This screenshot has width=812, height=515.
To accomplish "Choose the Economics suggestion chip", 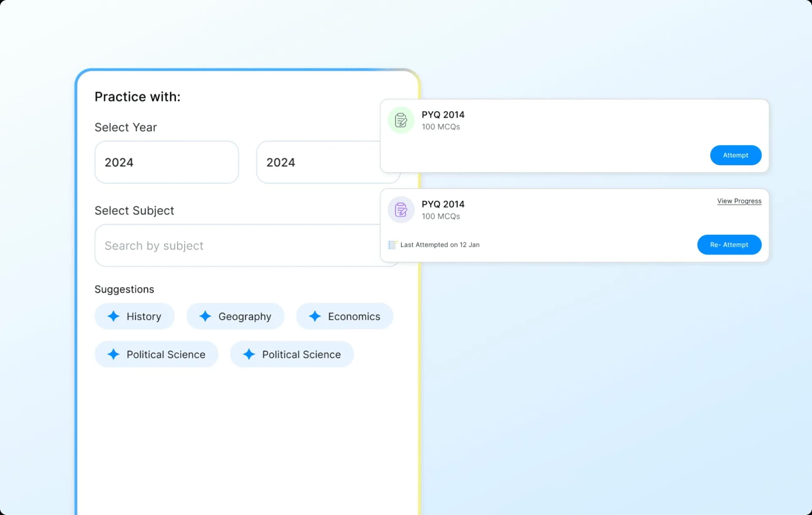I will [x=345, y=316].
